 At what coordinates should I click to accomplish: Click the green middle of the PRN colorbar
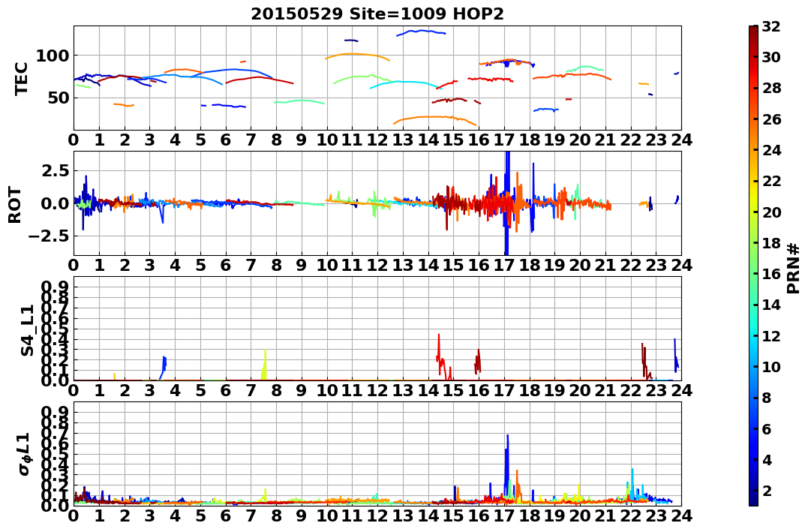(x=753, y=266)
